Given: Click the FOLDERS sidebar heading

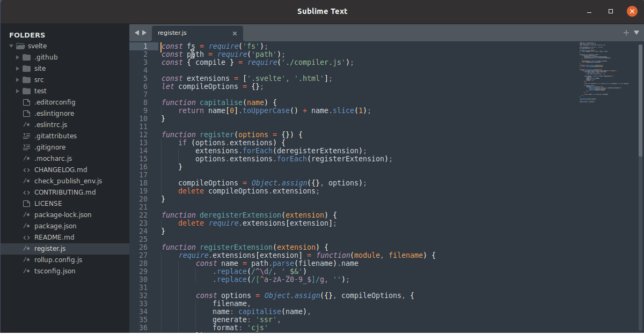Looking at the screenshot, I should coord(27,35).
